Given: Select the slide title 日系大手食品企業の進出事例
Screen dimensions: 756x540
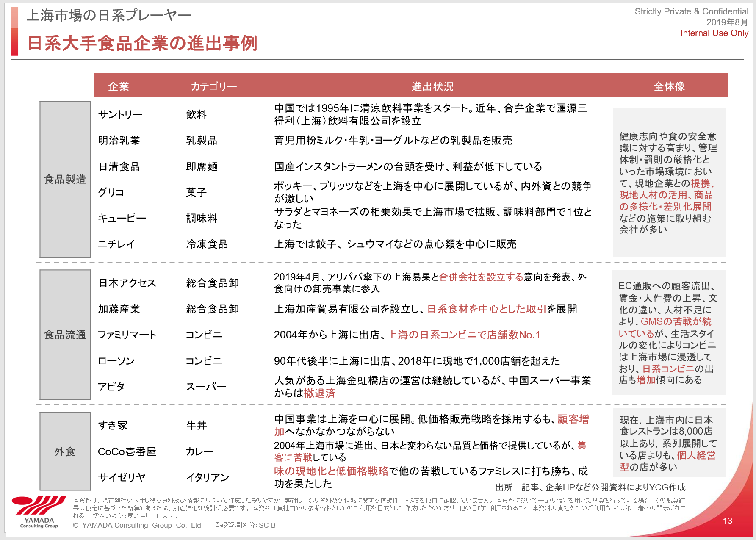Looking at the screenshot, I should [x=142, y=43].
